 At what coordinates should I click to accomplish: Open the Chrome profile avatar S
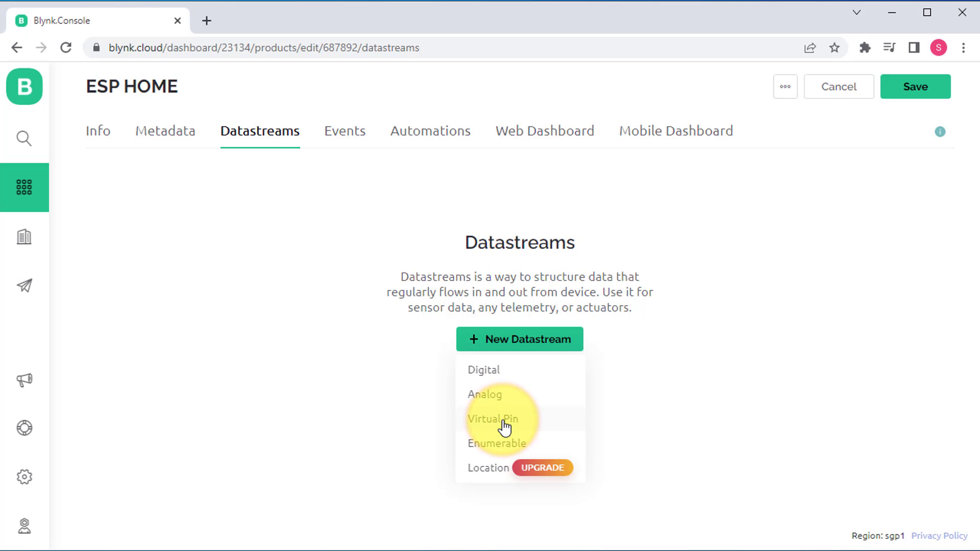tap(938, 47)
